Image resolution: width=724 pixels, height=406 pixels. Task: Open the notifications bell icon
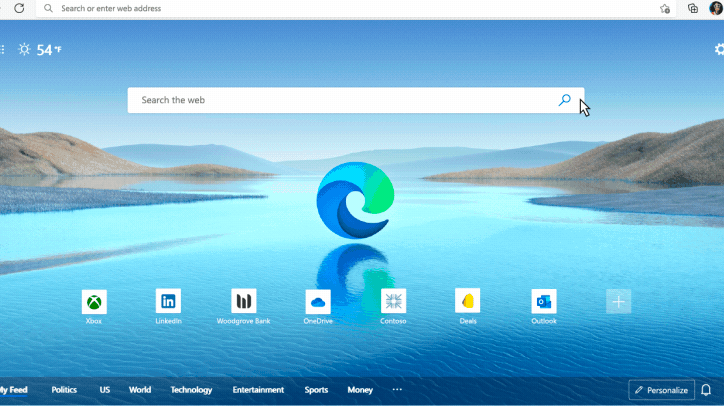pos(706,390)
